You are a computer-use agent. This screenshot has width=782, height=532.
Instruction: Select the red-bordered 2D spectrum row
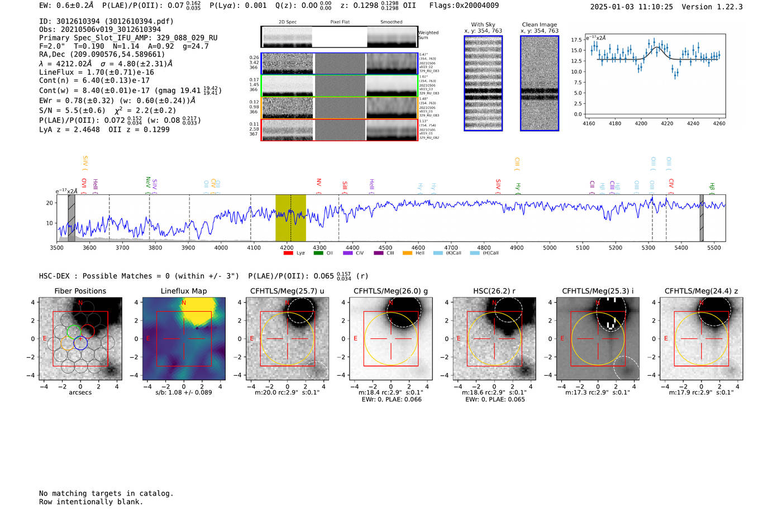click(x=340, y=130)
